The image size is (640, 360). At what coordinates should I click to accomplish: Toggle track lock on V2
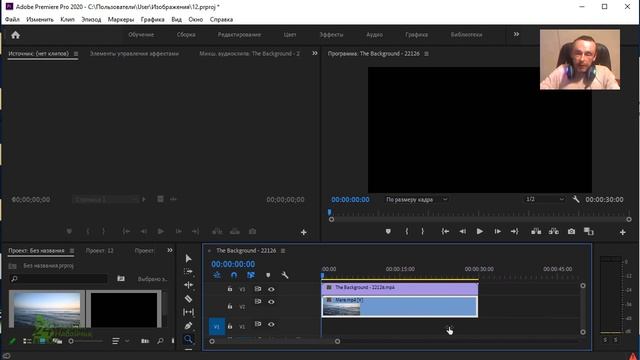(x=230, y=306)
